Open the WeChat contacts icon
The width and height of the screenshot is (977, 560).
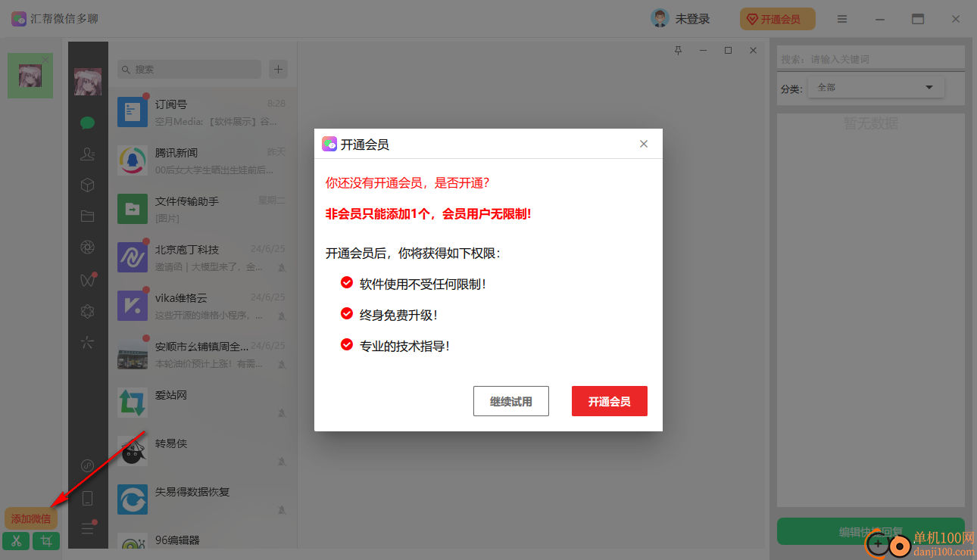point(88,154)
